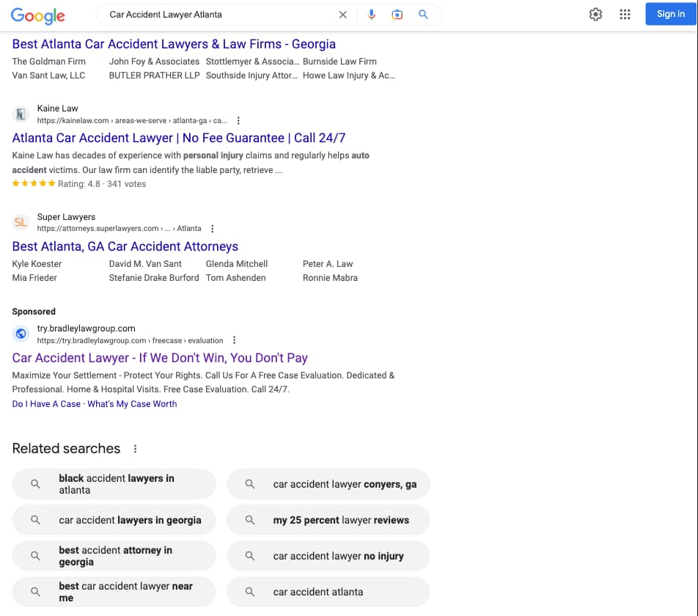The height and width of the screenshot is (616, 698).
Task: Click Van Sant Law, LLC text
Action: click(x=48, y=76)
